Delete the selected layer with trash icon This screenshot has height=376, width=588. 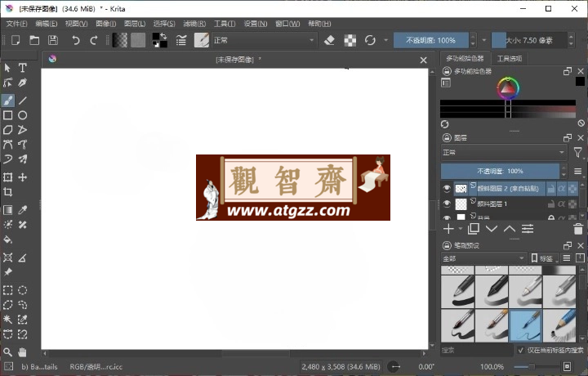[578, 229]
